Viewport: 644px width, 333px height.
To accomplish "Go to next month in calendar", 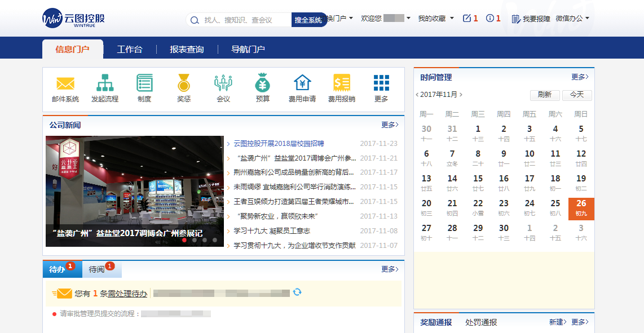I will click(461, 95).
